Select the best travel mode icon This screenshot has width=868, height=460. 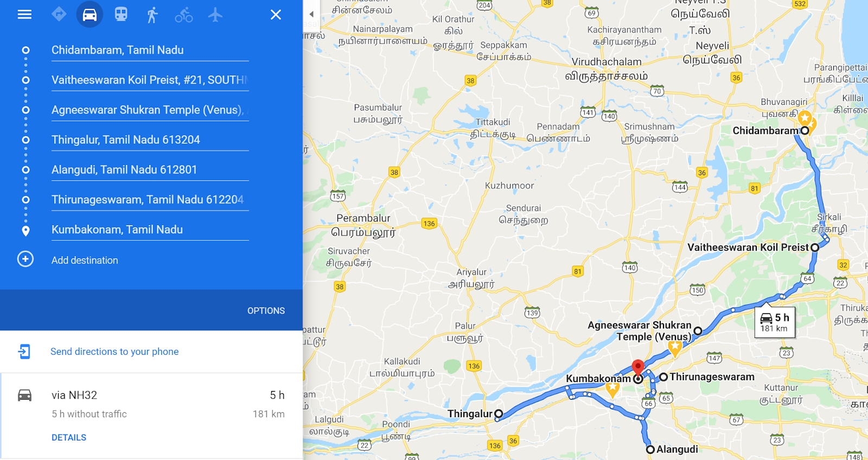[59, 14]
